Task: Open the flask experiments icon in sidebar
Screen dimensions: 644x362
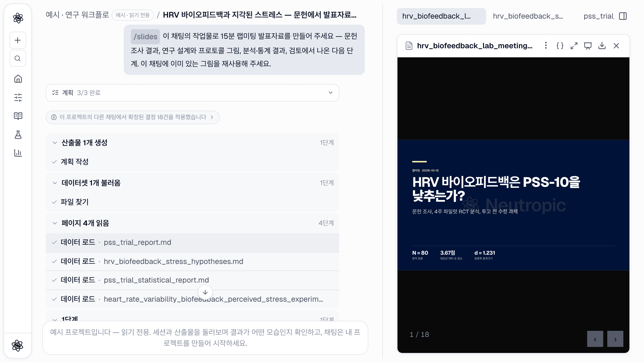Action: tap(18, 135)
